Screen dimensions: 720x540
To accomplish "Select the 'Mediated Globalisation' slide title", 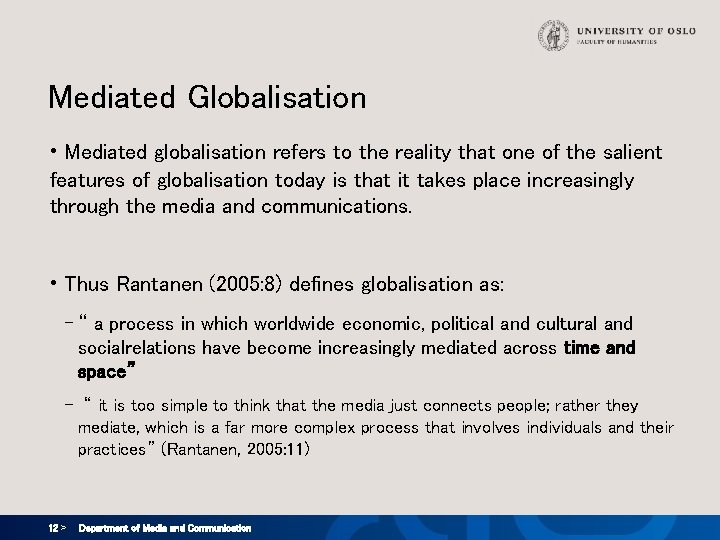I will click(207, 97).
